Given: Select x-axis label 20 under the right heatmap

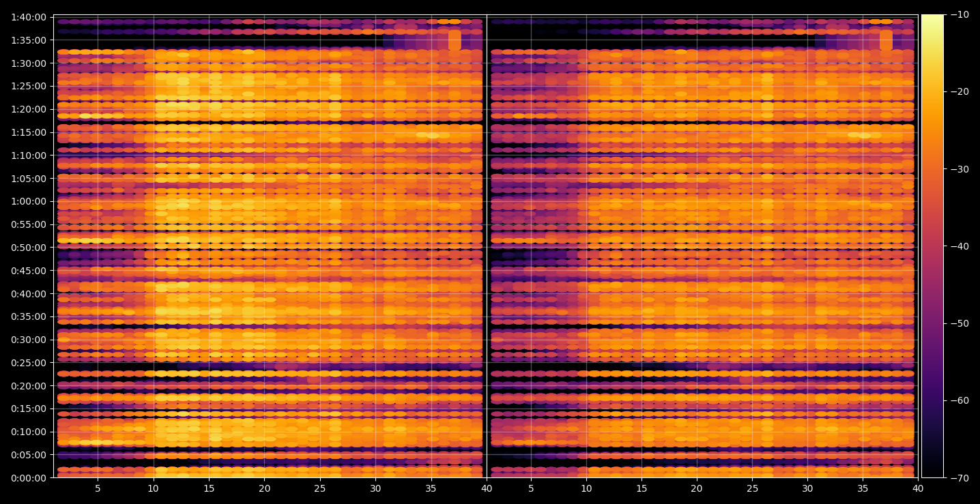Looking at the screenshot, I should pyautogui.click(x=696, y=488).
